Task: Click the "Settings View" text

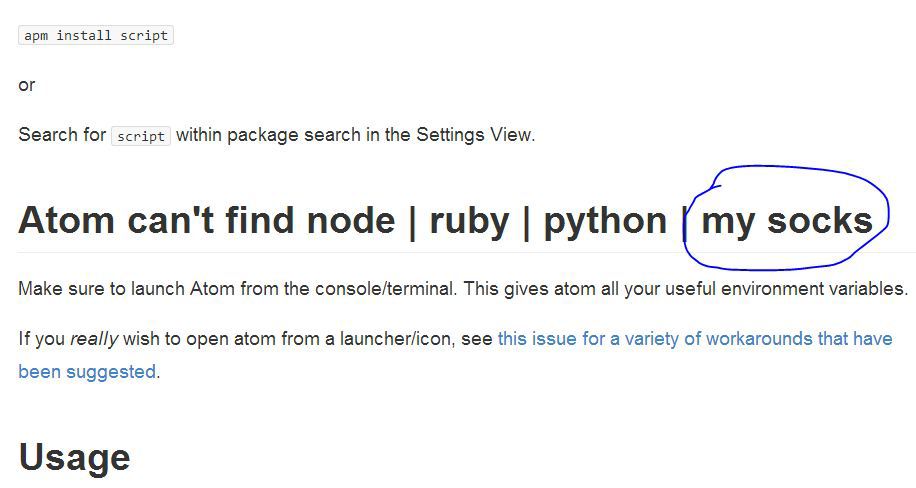Action: 474,135
